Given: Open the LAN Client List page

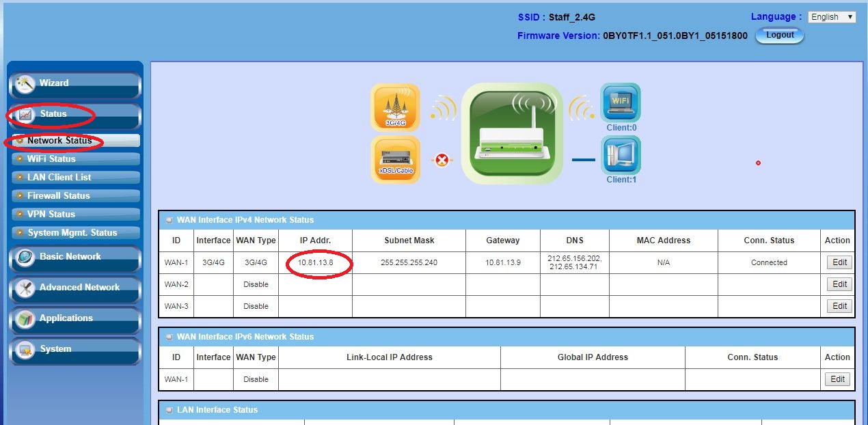Looking at the screenshot, I should coord(59,177).
